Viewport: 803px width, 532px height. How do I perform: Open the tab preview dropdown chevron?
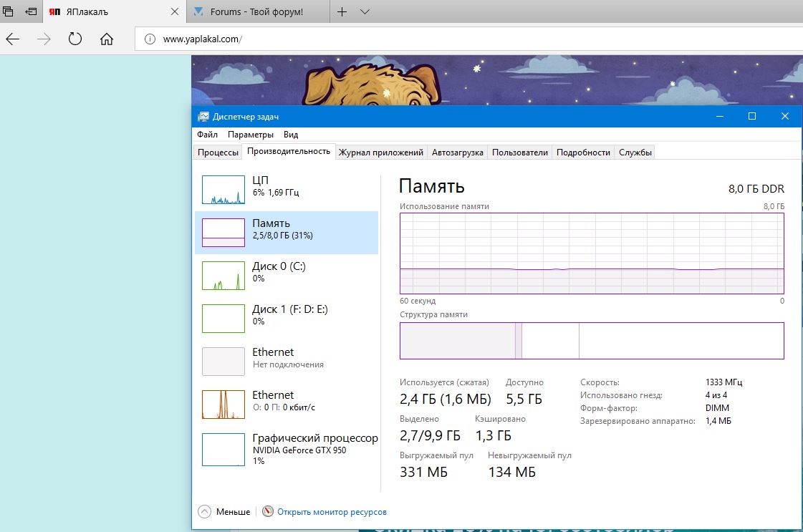tap(365, 11)
